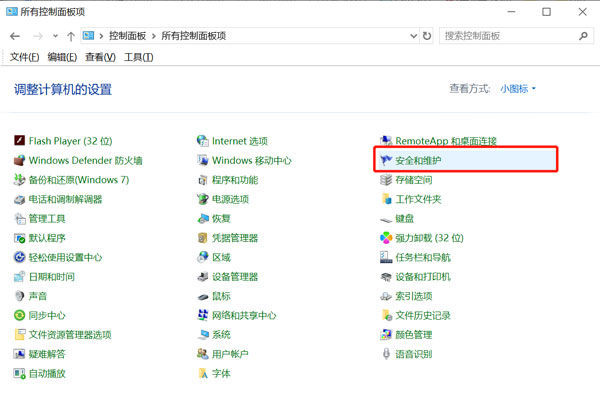Open the 工作文件夹 link
Screen dimensions: 600x401
pos(418,199)
